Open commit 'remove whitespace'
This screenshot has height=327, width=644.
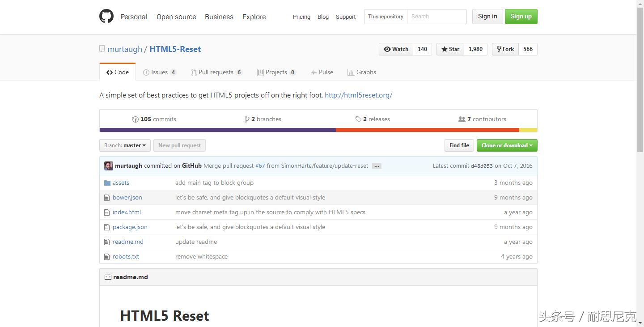(x=201, y=256)
